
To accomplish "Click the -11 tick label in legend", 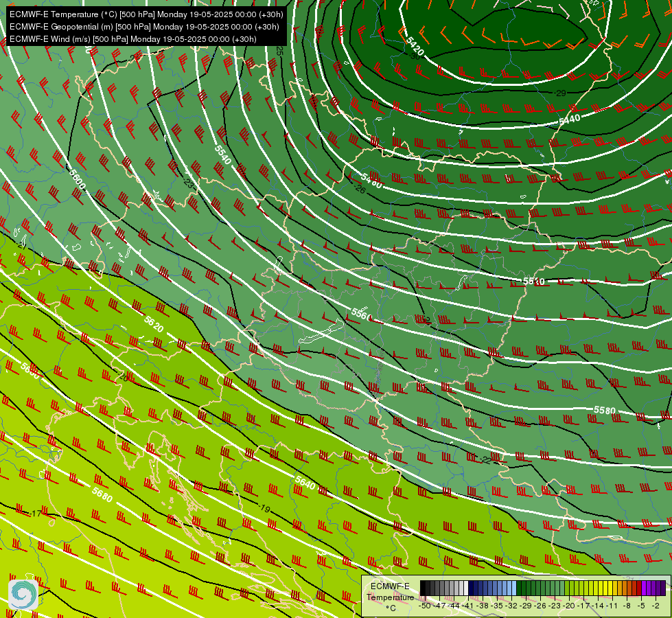I will 613,606.
